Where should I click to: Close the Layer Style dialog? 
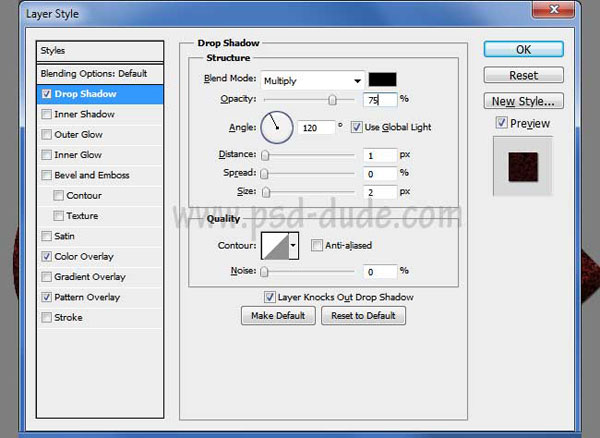(x=554, y=8)
